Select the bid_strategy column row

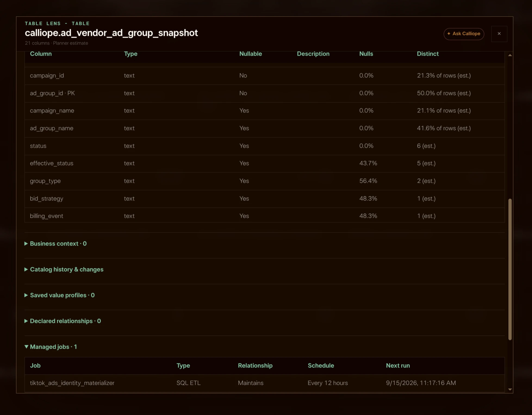tap(265, 199)
